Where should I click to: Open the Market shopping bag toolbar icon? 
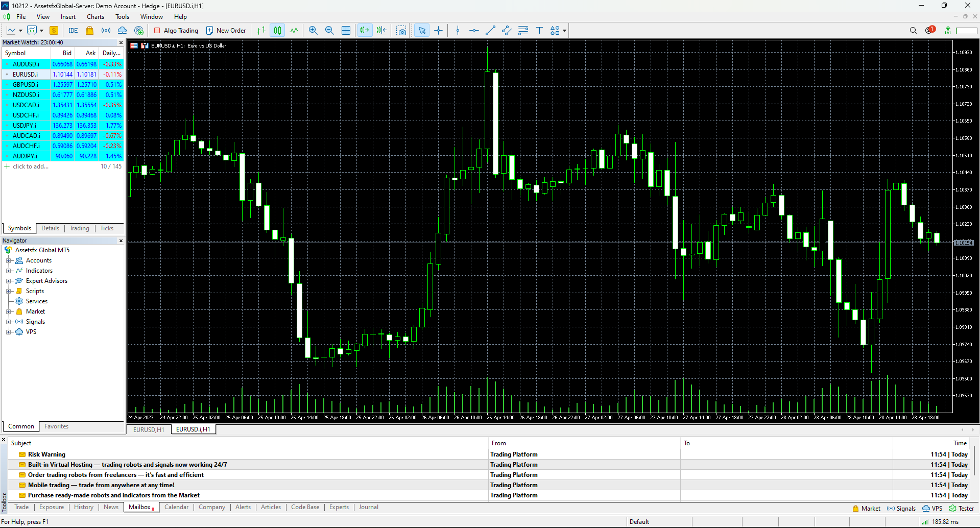89,31
